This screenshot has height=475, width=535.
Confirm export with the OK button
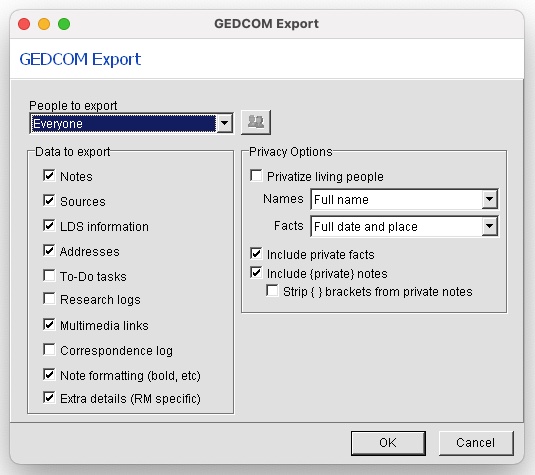coord(388,443)
